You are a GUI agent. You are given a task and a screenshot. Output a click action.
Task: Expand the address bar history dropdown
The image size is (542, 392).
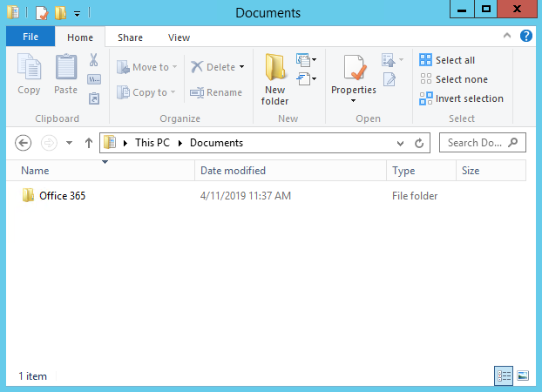400,143
